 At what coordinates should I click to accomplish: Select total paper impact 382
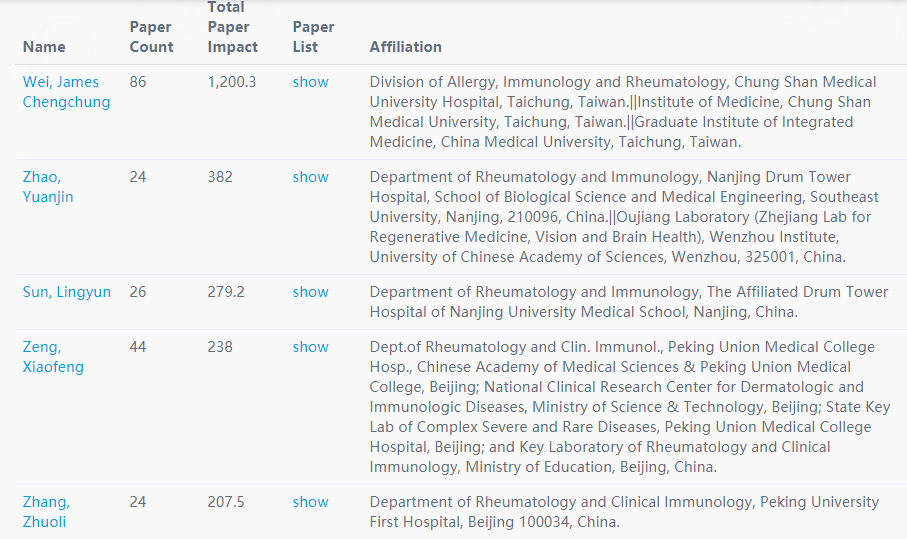tap(220, 177)
